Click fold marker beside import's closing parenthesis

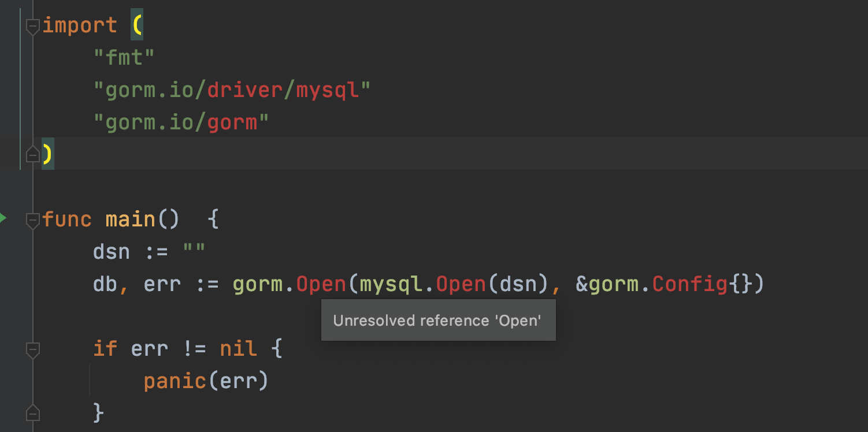[34, 154]
